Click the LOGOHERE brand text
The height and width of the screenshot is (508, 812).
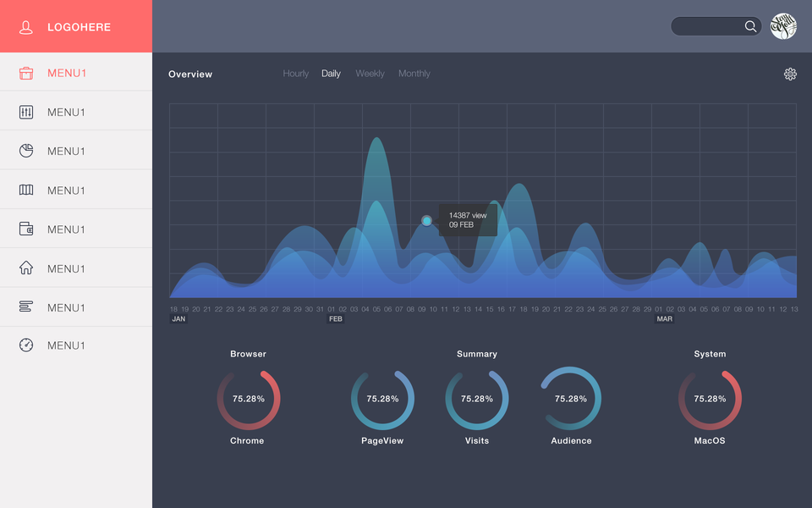(80, 27)
